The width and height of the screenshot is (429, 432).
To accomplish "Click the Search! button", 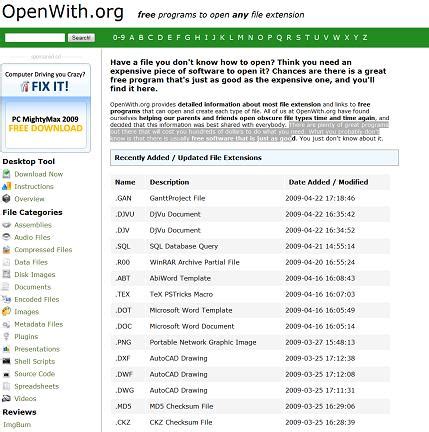I will [x=81, y=38].
